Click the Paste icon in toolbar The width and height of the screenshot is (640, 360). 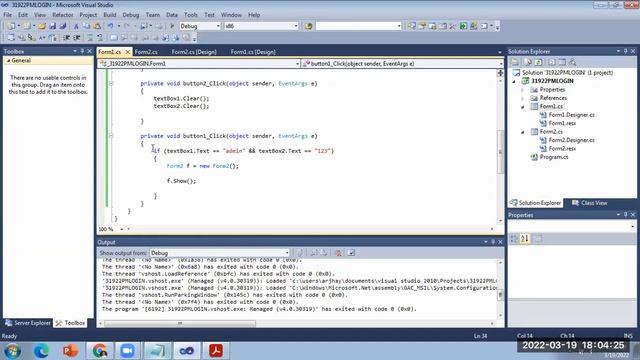coord(97,26)
